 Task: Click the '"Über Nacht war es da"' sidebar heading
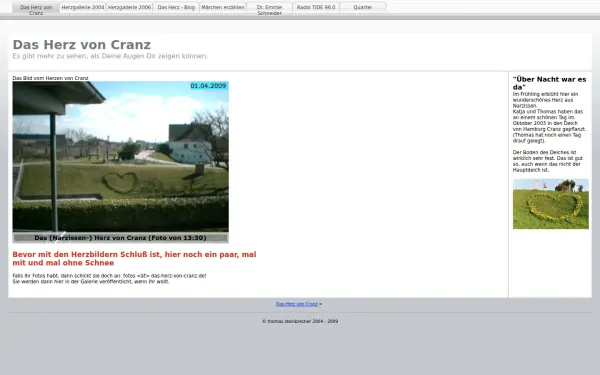(x=549, y=83)
